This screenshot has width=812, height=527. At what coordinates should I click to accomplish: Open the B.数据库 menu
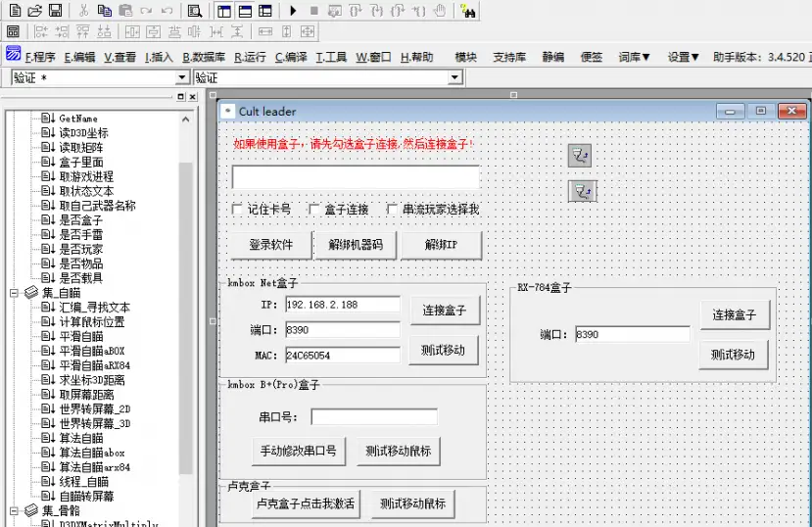(x=204, y=57)
